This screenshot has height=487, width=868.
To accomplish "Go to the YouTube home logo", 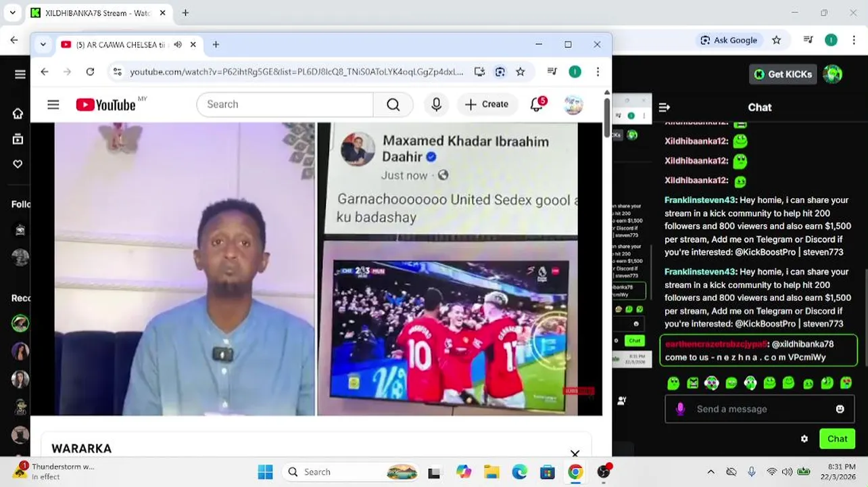I will [106, 104].
